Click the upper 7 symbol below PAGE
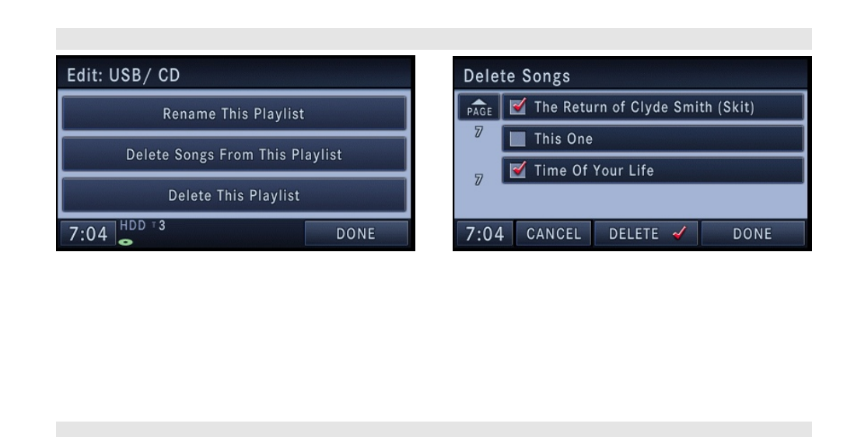 [x=478, y=131]
